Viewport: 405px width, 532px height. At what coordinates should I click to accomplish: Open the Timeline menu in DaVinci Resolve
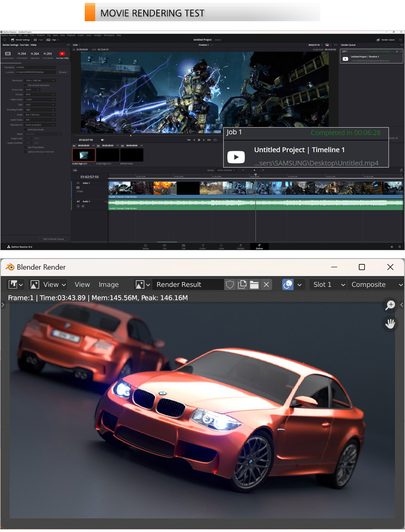click(x=40, y=35)
